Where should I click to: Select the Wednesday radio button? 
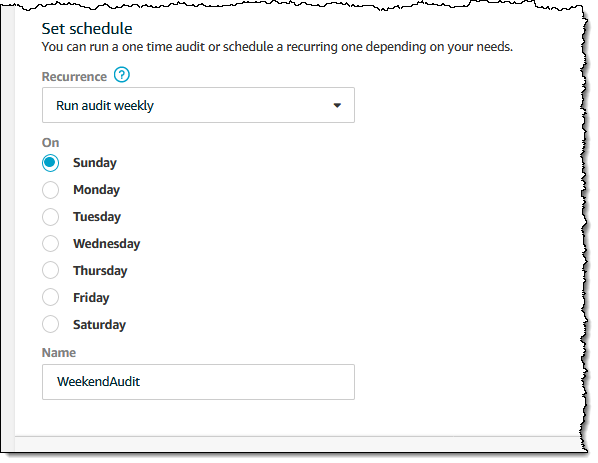point(50,244)
